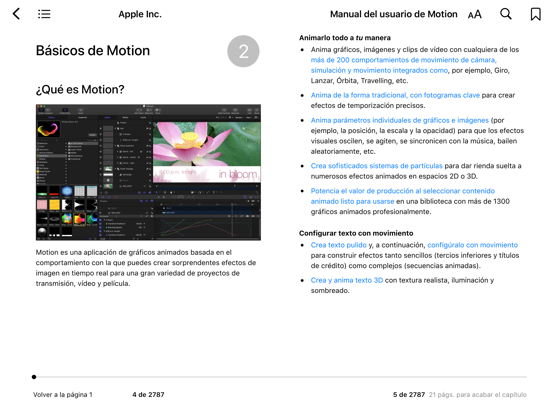
Task: Click the Básicos de Motion heading
Action: [93, 50]
